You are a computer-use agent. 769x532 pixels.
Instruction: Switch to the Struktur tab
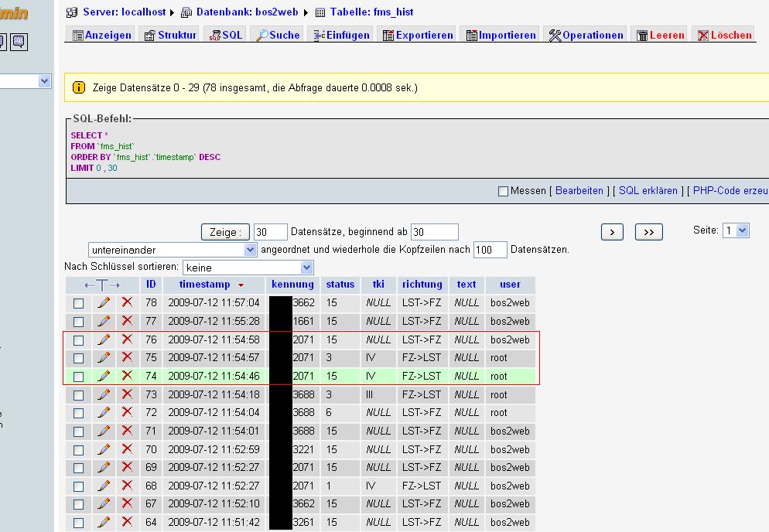click(x=170, y=35)
